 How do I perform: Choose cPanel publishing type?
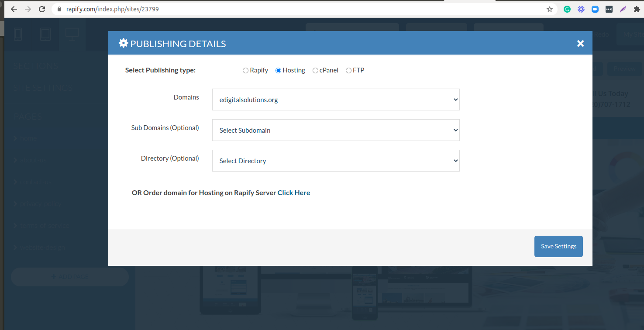[x=315, y=71]
